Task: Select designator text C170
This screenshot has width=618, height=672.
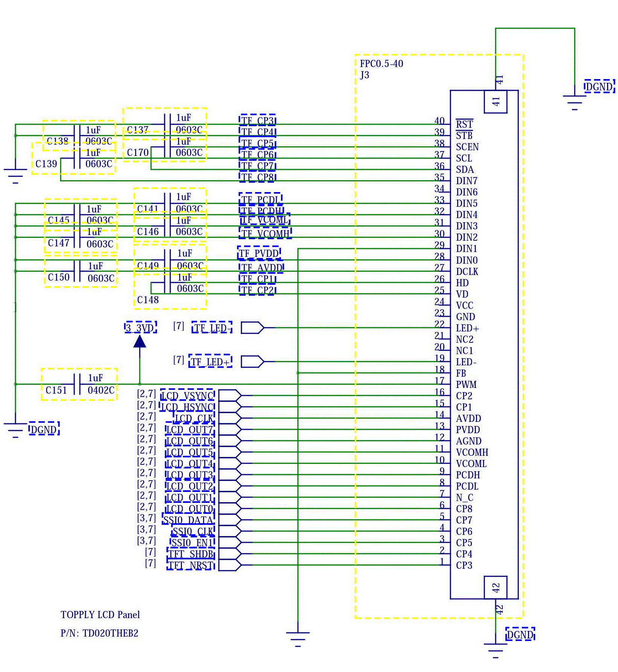Action: point(138,153)
